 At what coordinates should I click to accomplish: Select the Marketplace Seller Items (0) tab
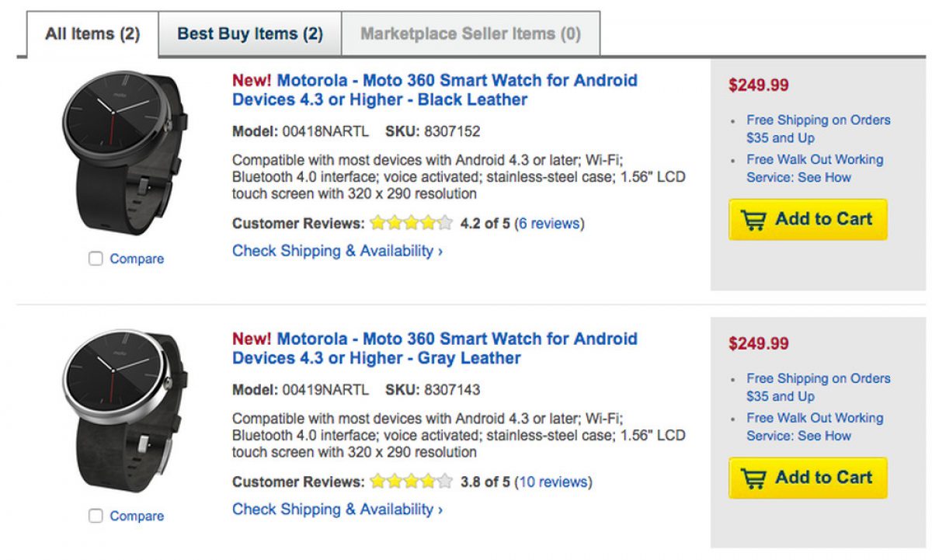click(470, 34)
